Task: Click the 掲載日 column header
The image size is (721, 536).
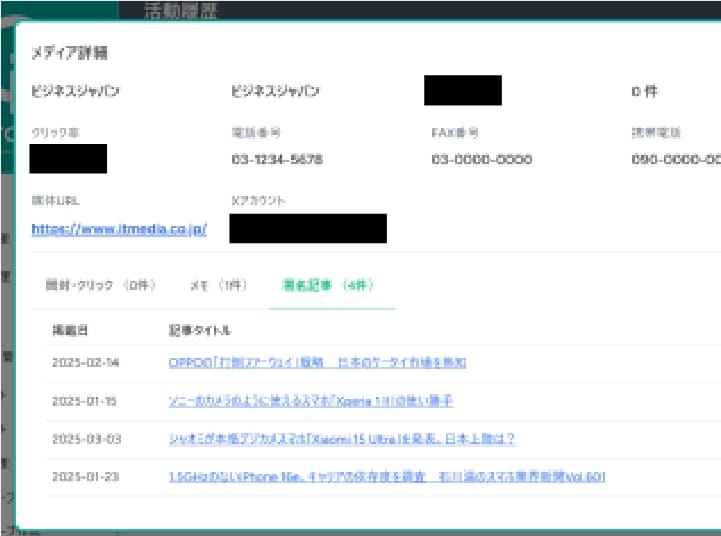Action: click(x=70, y=330)
